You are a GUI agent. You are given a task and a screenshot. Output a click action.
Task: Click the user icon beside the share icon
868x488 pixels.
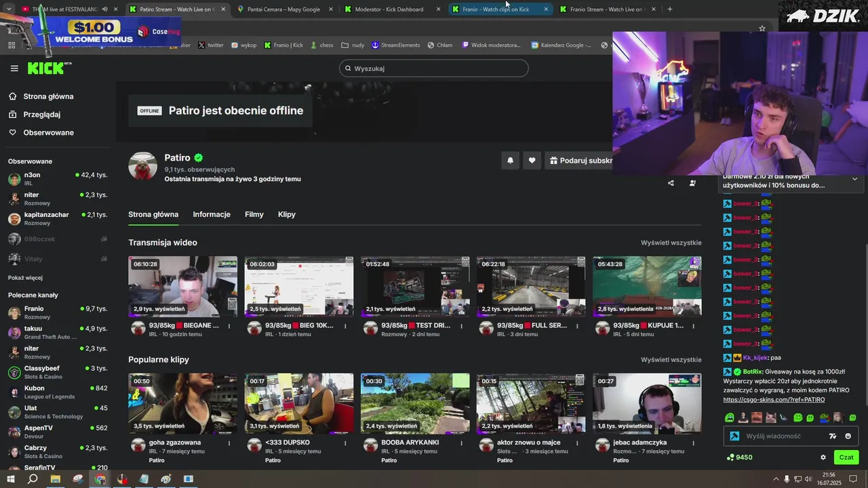(x=692, y=183)
